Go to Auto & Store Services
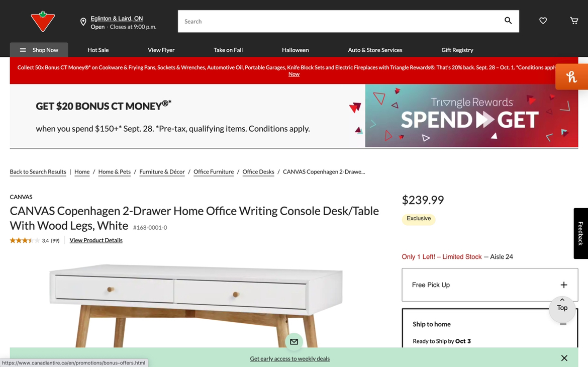Viewport: 588px width, 367px height. click(375, 50)
